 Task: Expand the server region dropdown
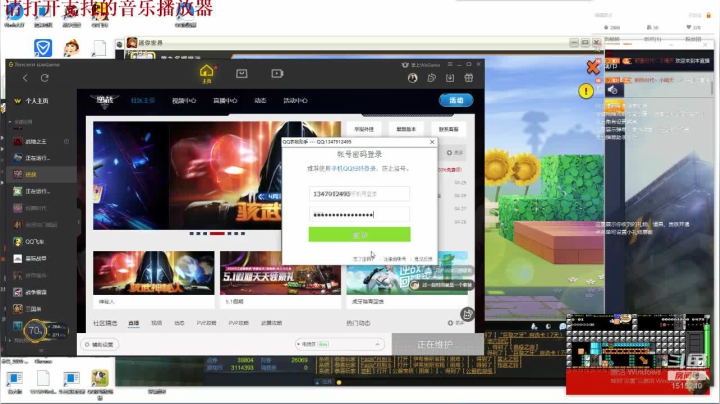339,344
